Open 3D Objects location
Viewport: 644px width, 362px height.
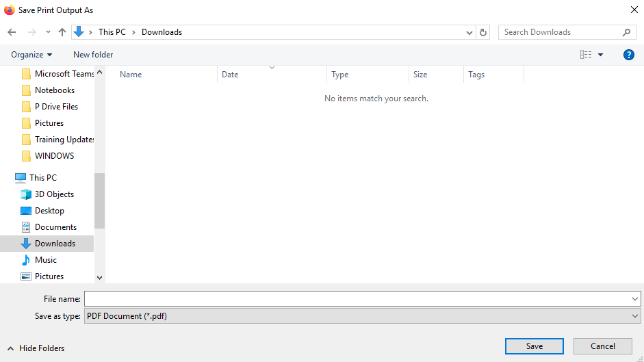(47, 194)
